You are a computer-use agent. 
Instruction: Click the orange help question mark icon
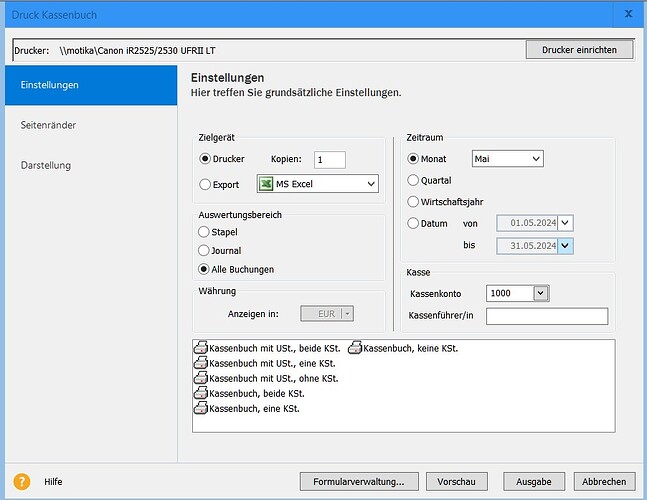21,481
